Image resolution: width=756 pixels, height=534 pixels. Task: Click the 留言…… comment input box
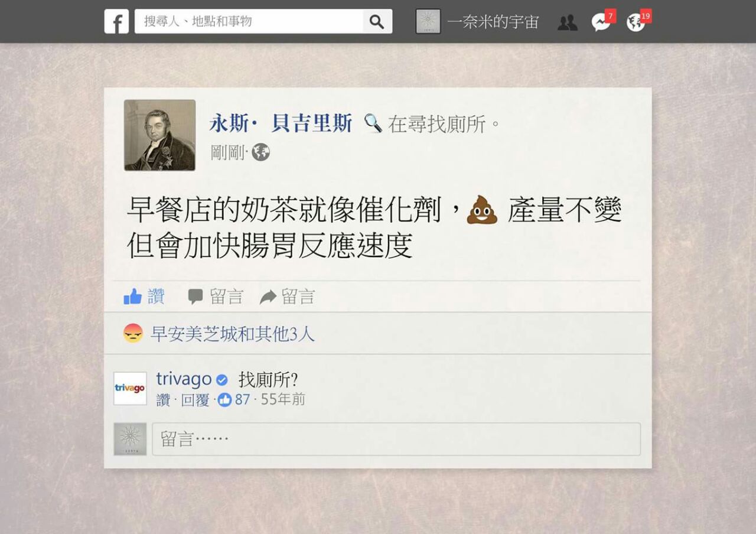tap(396, 439)
